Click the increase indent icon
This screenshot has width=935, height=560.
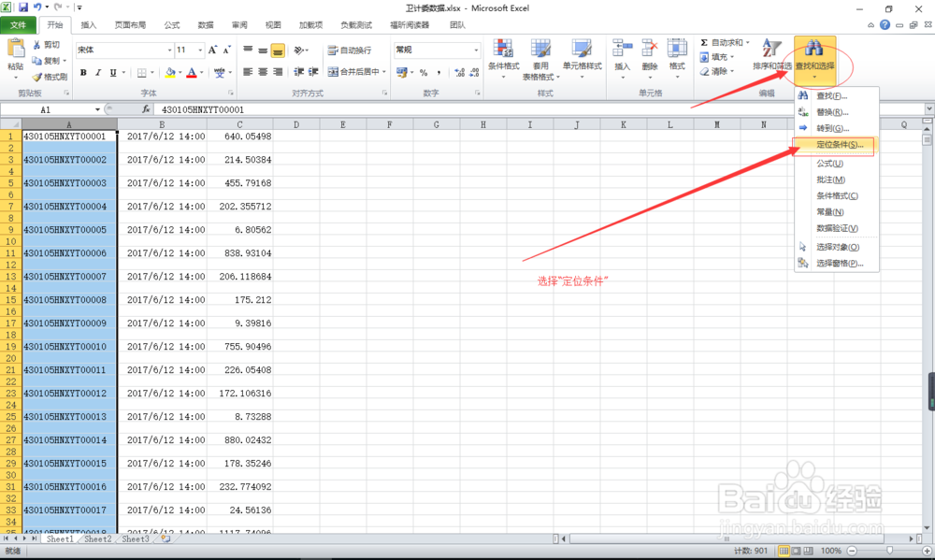(x=313, y=72)
